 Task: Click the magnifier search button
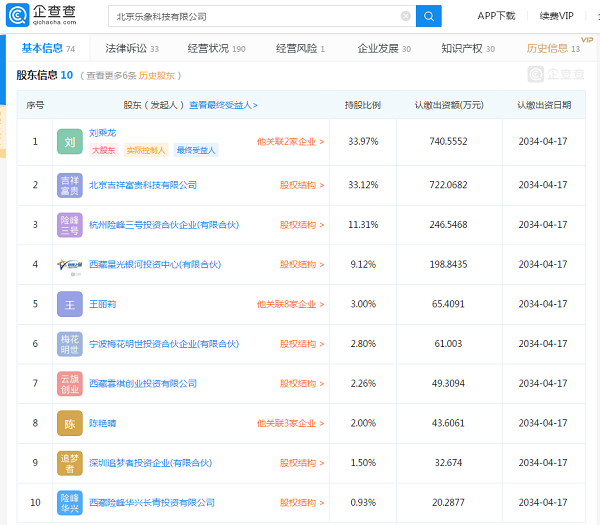pyautogui.click(x=428, y=16)
